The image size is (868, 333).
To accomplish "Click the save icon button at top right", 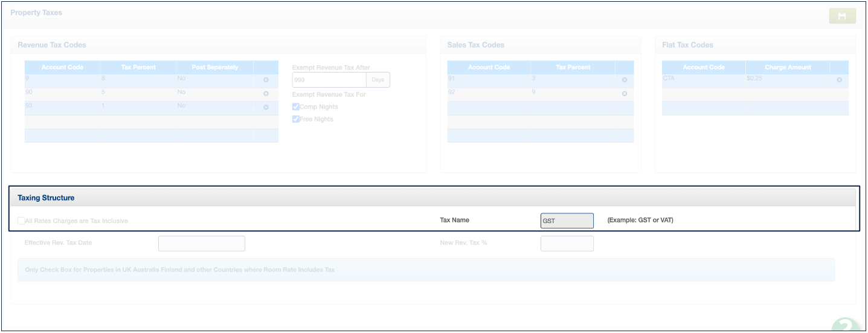I will [842, 16].
